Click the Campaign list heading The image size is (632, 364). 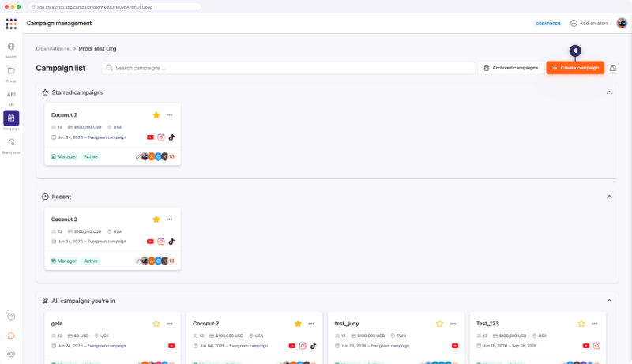(x=61, y=68)
